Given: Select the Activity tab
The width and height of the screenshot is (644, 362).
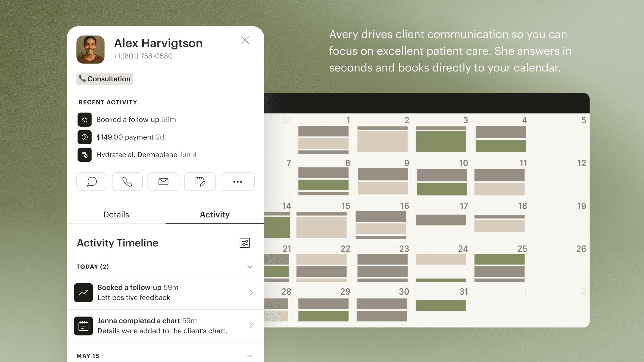Looking at the screenshot, I should pyautogui.click(x=215, y=215).
